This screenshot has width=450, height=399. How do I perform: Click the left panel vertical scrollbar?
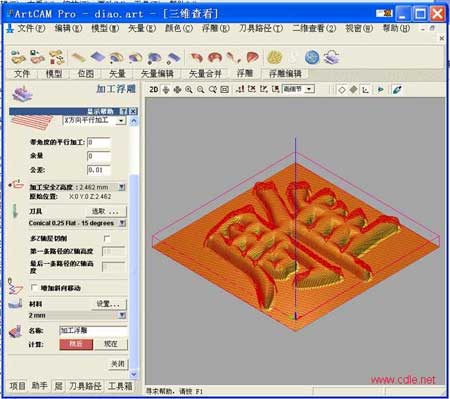pyautogui.click(x=133, y=247)
